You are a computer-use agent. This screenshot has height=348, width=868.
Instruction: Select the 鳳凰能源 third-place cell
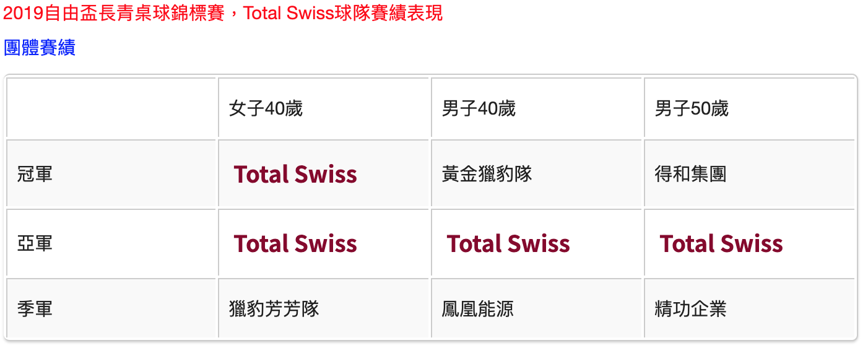point(478,308)
